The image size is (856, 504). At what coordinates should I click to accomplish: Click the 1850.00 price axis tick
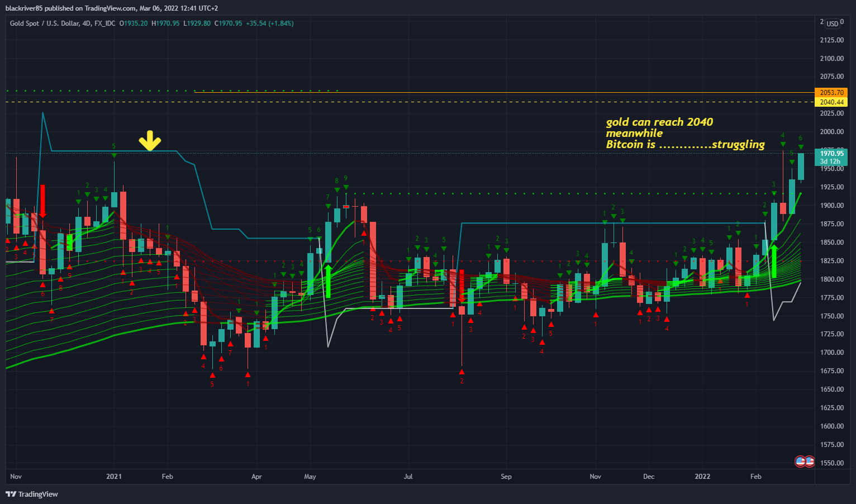point(832,243)
